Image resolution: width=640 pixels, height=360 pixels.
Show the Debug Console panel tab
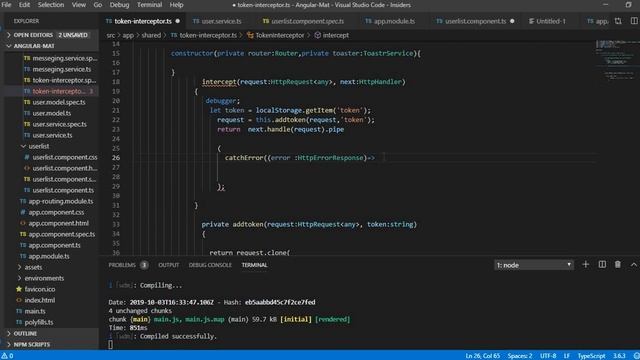[210, 265]
